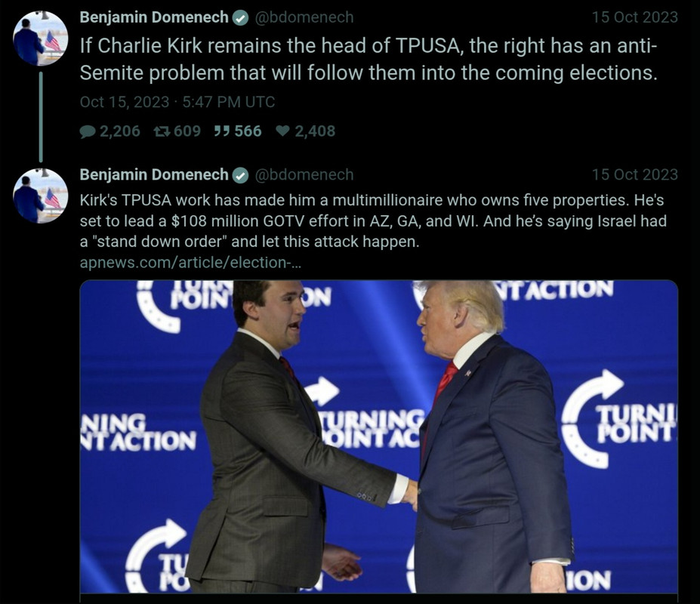The width and height of the screenshot is (700, 604).
Task: Click verified badge on second tweet
Action: tap(241, 175)
